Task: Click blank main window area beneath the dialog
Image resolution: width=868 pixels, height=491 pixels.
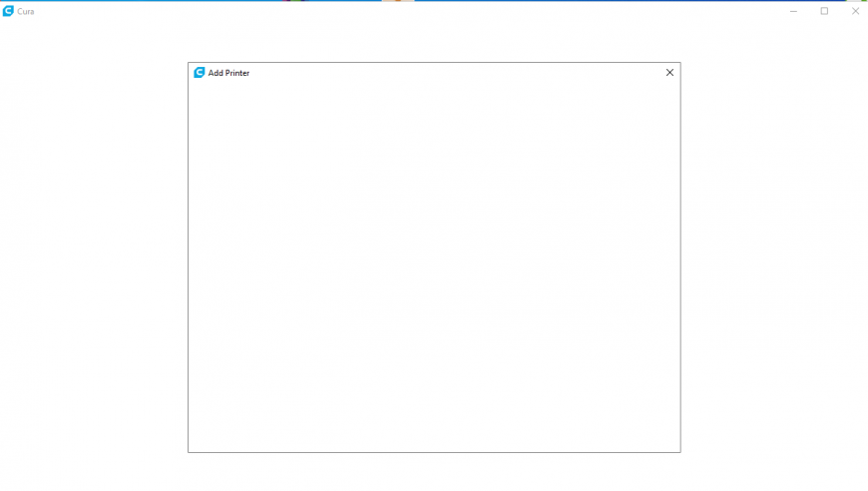Action: click(x=434, y=472)
